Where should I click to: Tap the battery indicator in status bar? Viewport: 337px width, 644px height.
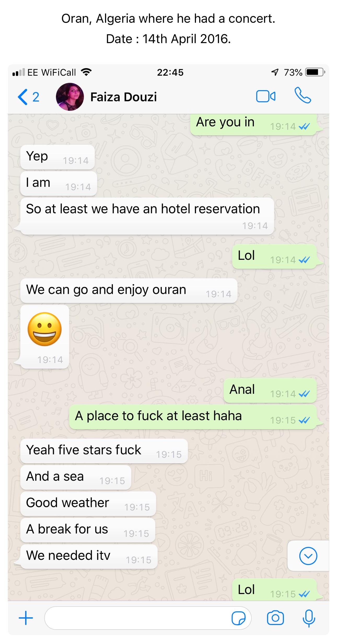315,72
